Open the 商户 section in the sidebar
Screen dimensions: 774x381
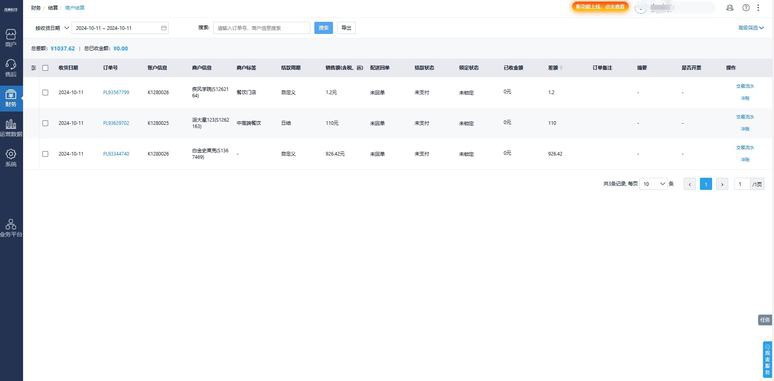[11, 38]
